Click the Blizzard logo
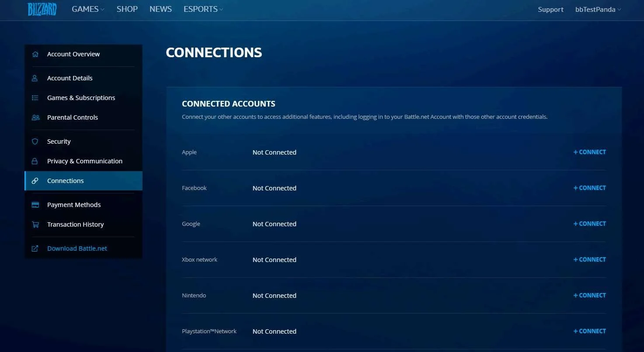This screenshot has height=352, width=644. (x=42, y=9)
